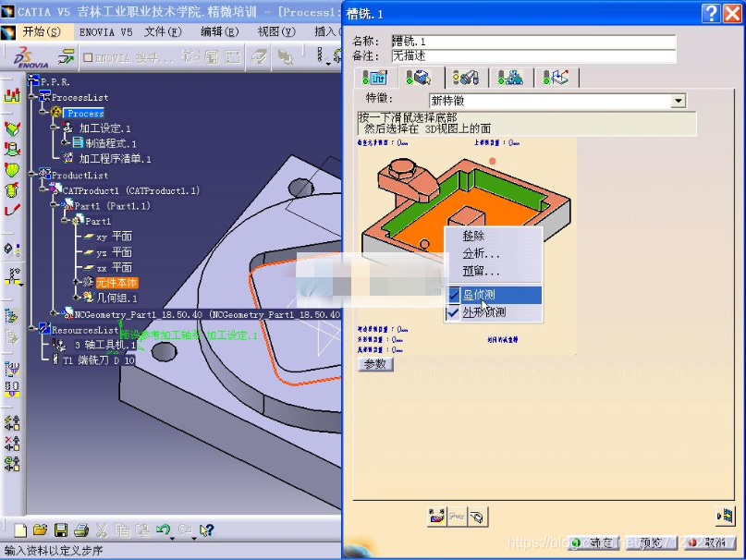This screenshot has width=746, height=560.
Task: Open the 视图 menu
Action: [x=276, y=31]
